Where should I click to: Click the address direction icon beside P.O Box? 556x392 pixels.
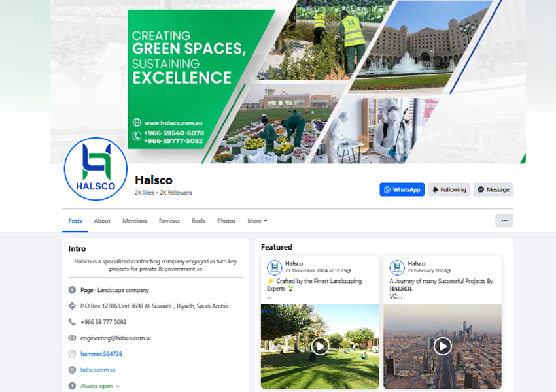pos(72,306)
